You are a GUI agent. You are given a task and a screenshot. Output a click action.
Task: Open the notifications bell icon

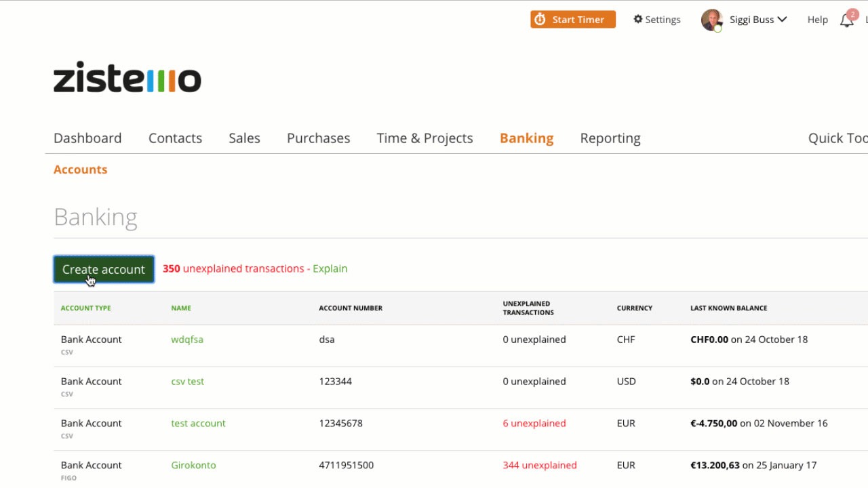(x=847, y=20)
